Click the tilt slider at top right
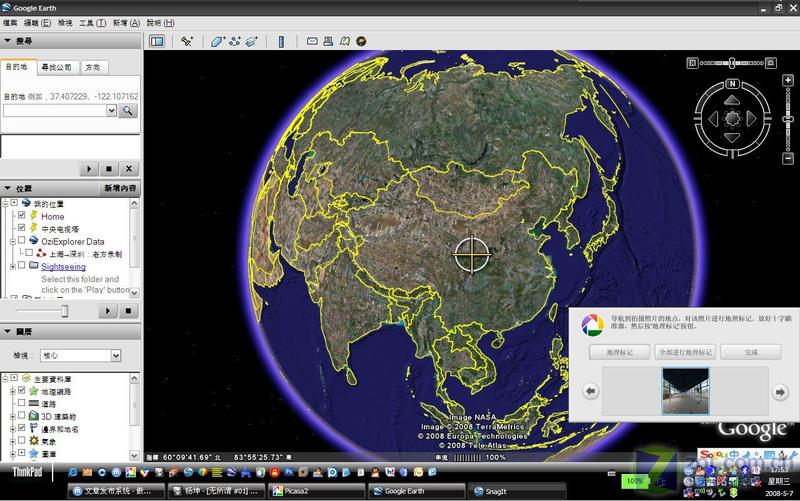Image resolution: width=800 pixels, height=501 pixels. point(732,63)
